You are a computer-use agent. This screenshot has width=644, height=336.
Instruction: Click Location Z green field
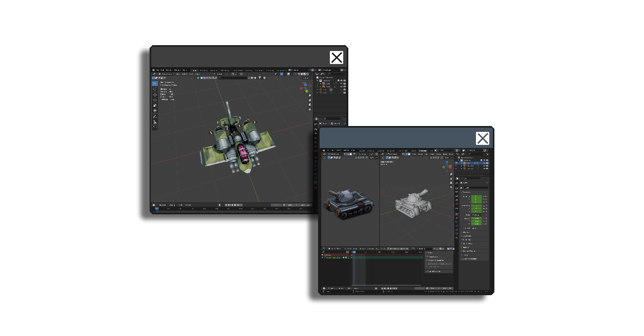[x=477, y=202]
